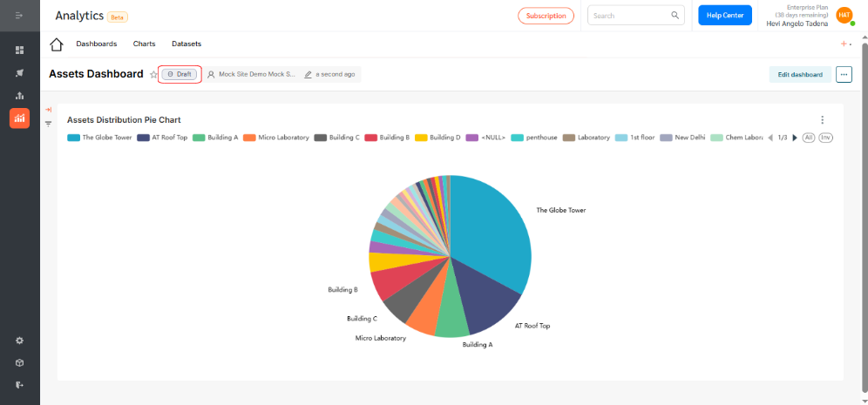Open the Analytics chart icon in sidebar
Viewport: 868px width, 405px height.
click(19, 118)
